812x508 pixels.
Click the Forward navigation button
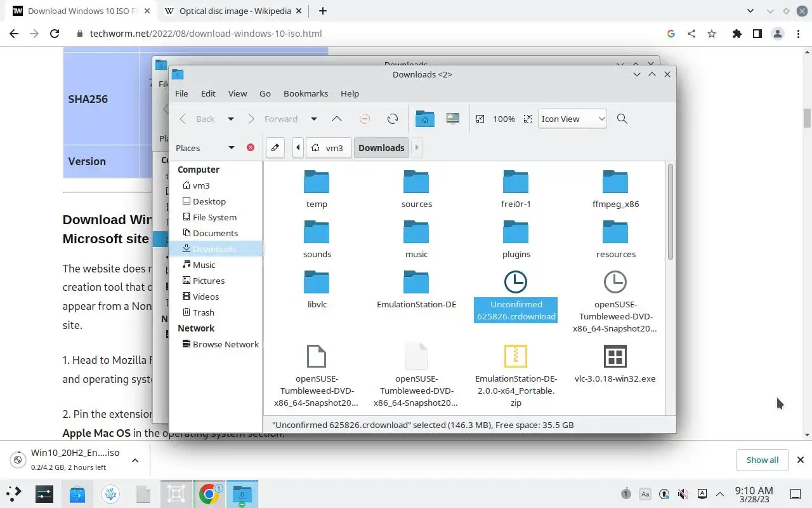click(x=273, y=119)
